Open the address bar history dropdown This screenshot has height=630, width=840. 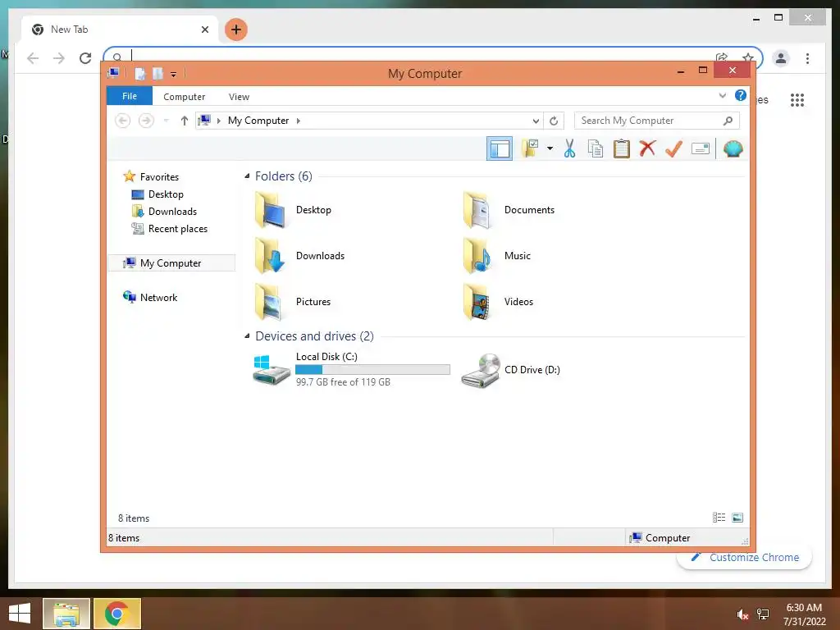pyautogui.click(x=536, y=121)
